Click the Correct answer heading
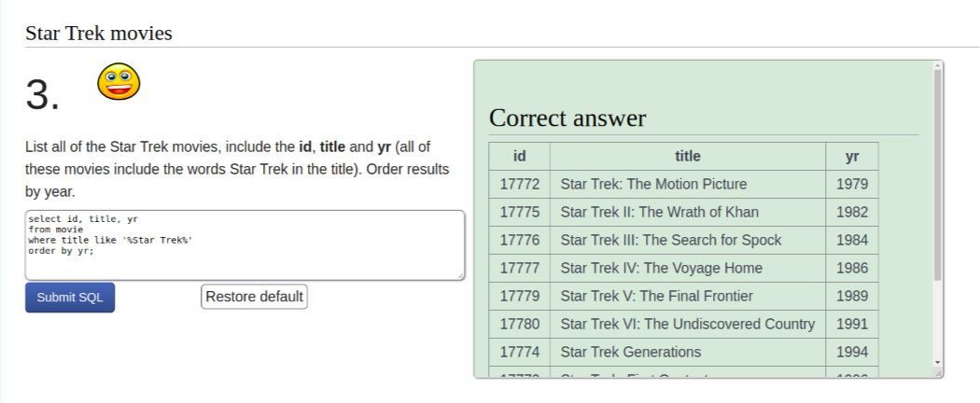The height and width of the screenshot is (403, 980). tap(567, 118)
